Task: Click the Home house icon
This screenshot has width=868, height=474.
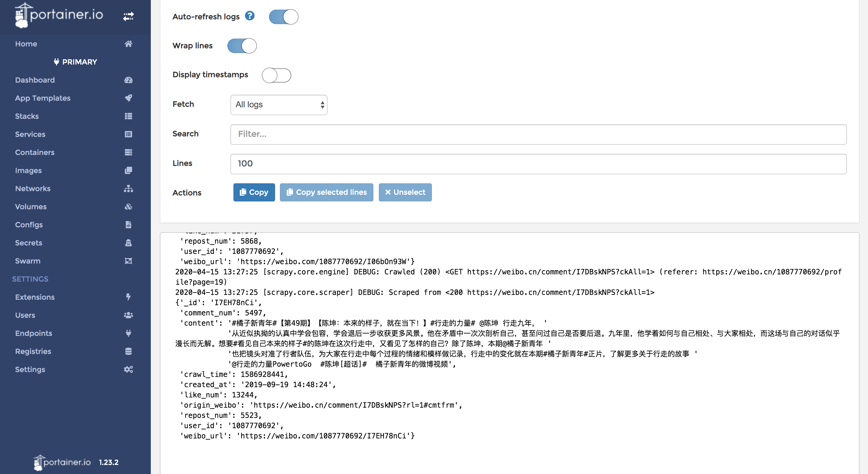Action: coord(128,44)
